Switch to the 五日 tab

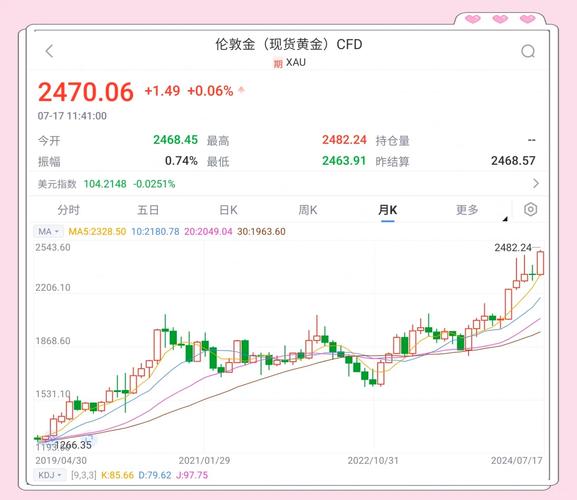148,210
